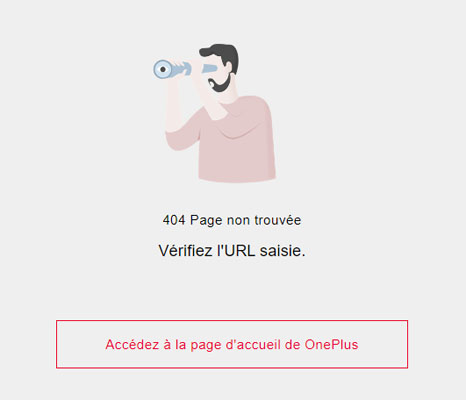Viewport: 466px width, 400px height.
Task: Select the word "Vérifiez" in the message
Action: pos(185,250)
